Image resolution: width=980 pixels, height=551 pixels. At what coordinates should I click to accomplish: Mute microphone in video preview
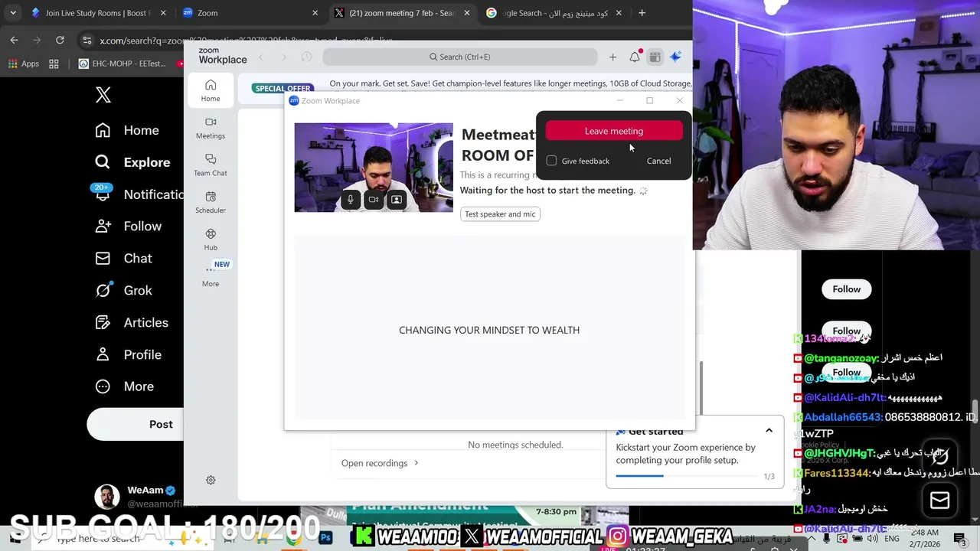tap(350, 200)
